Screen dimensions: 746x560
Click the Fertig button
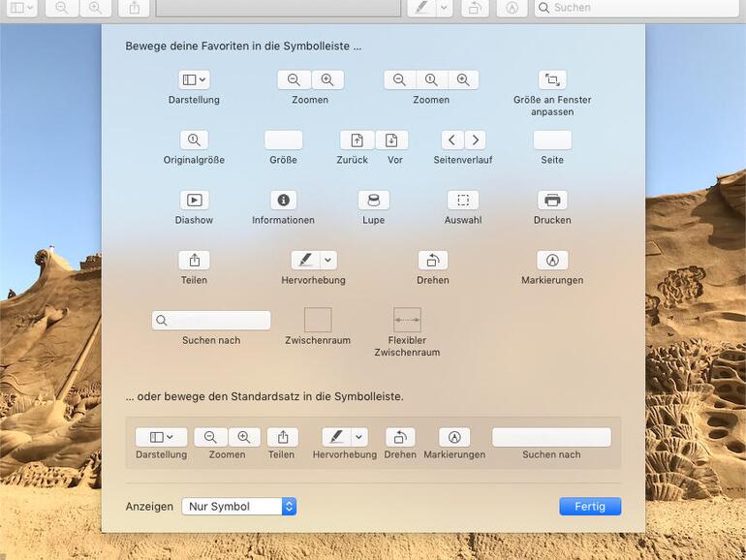coord(590,507)
